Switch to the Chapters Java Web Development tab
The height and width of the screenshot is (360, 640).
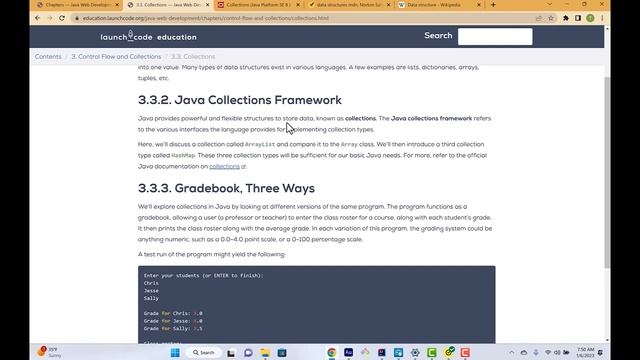point(77,5)
